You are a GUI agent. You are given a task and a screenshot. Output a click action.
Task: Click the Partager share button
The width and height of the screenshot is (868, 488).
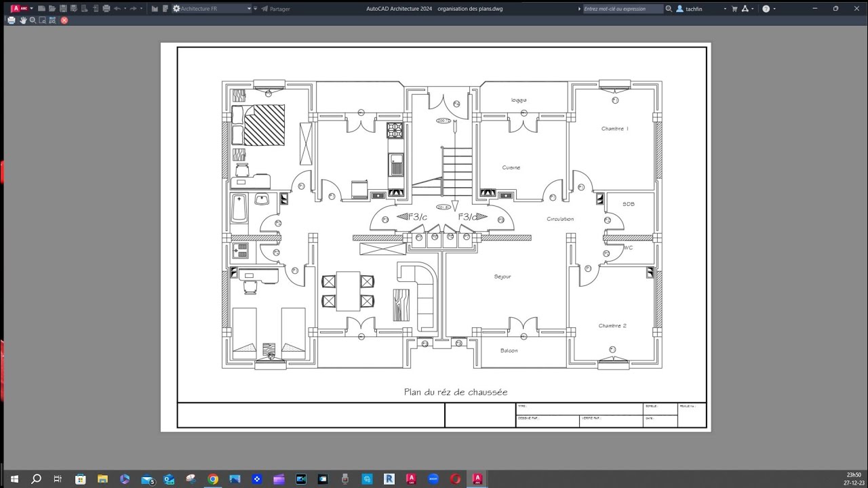[x=275, y=9]
